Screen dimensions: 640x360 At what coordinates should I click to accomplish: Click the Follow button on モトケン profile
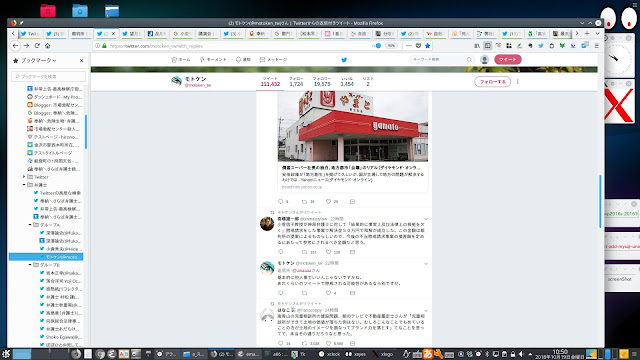click(493, 82)
